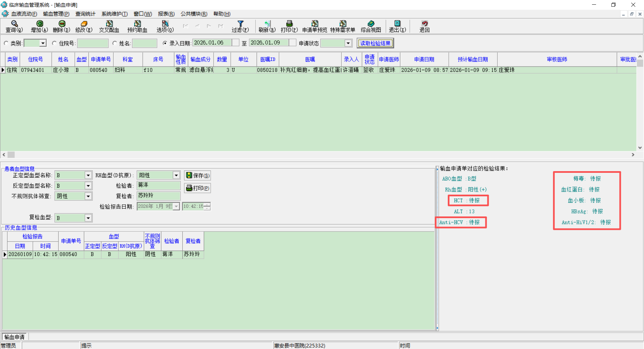Click the 读取检验结果 button
The width and height of the screenshot is (644, 349).
pos(375,43)
